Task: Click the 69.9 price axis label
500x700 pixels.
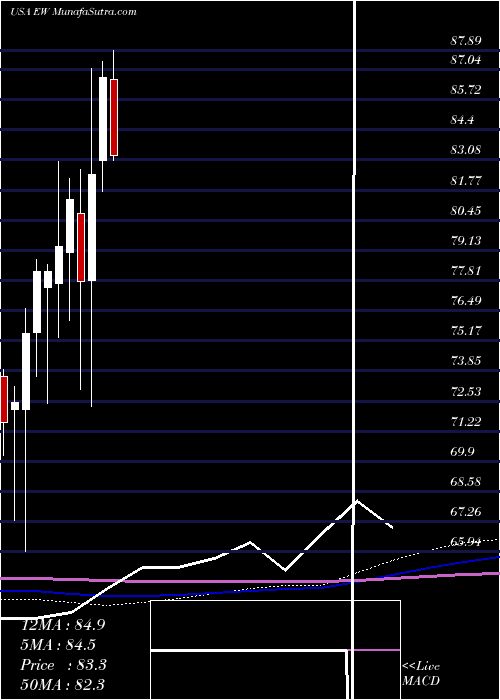Action: pos(462,451)
